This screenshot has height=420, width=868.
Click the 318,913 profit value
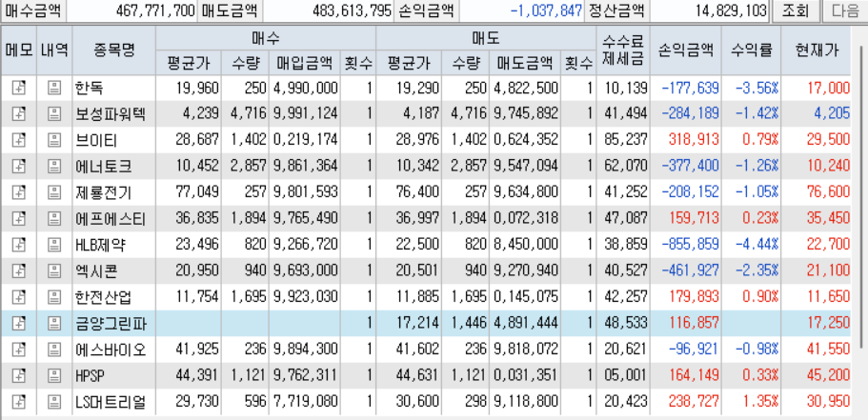click(694, 140)
